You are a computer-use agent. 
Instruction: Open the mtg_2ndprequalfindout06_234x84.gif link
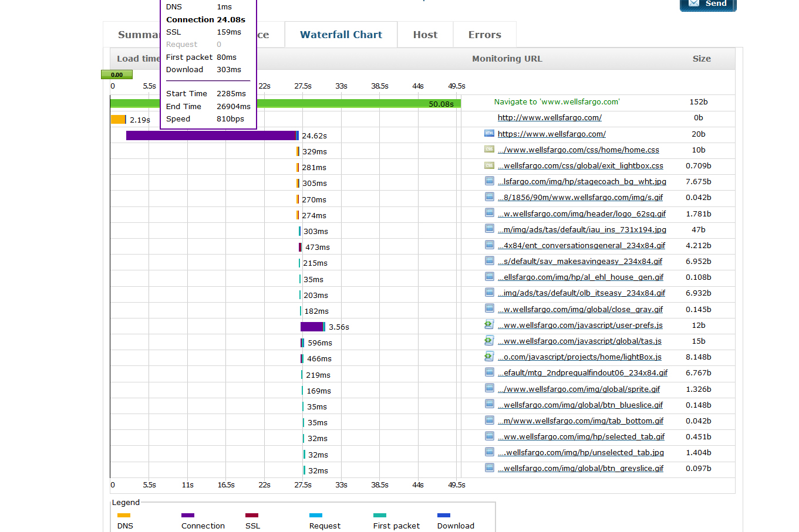(x=583, y=373)
